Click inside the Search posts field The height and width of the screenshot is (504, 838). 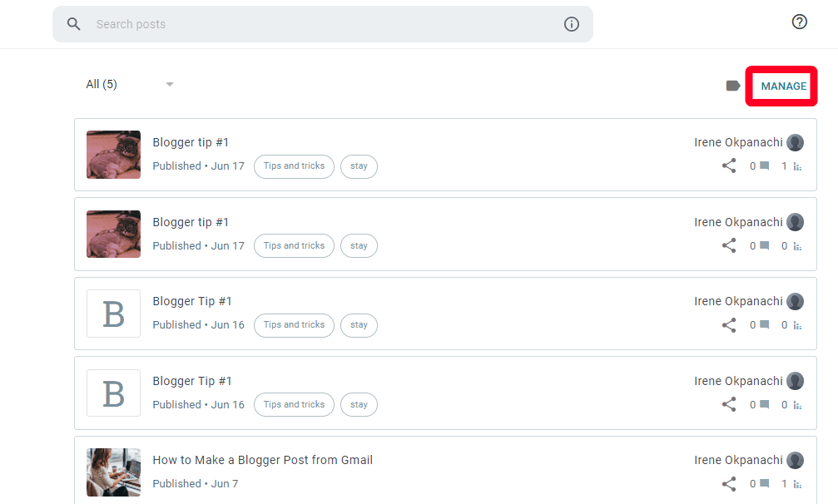pyautogui.click(x=250, y=24)
